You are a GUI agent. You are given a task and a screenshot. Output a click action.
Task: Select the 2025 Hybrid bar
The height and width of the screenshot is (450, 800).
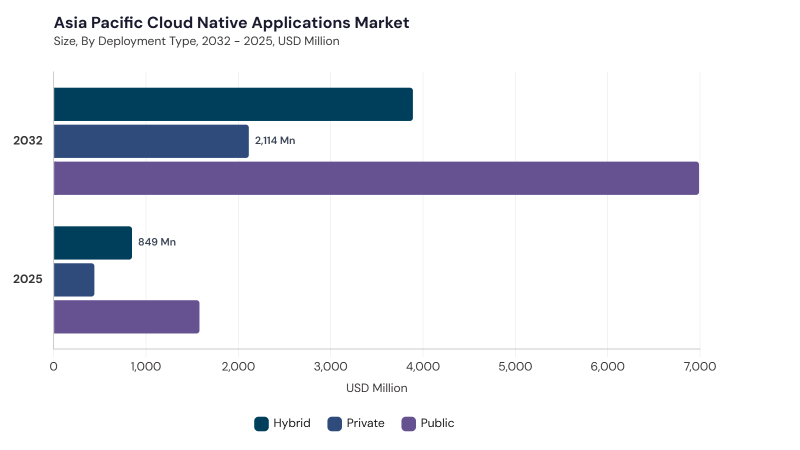93,243
